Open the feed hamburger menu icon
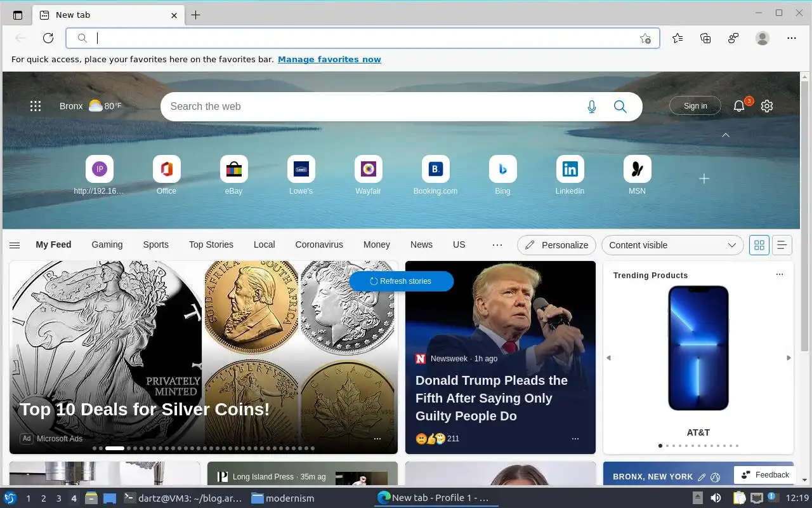This screenshot has width=812, height=508. click(15, 245)
